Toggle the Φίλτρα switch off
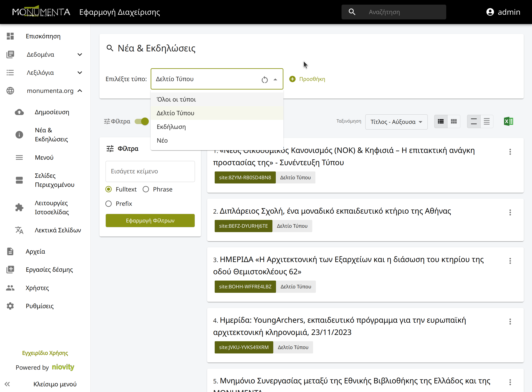 [x=142, y=121]
